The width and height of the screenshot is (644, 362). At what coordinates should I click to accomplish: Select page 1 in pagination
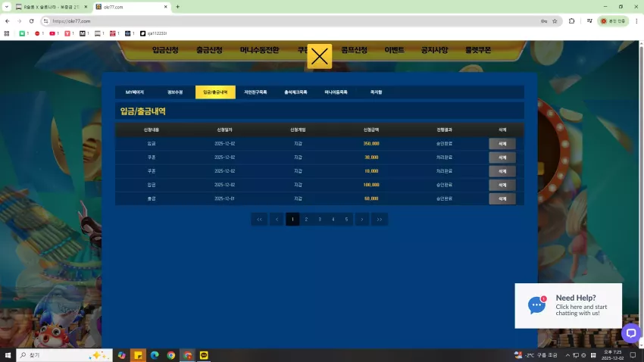[x=292, y=219]
